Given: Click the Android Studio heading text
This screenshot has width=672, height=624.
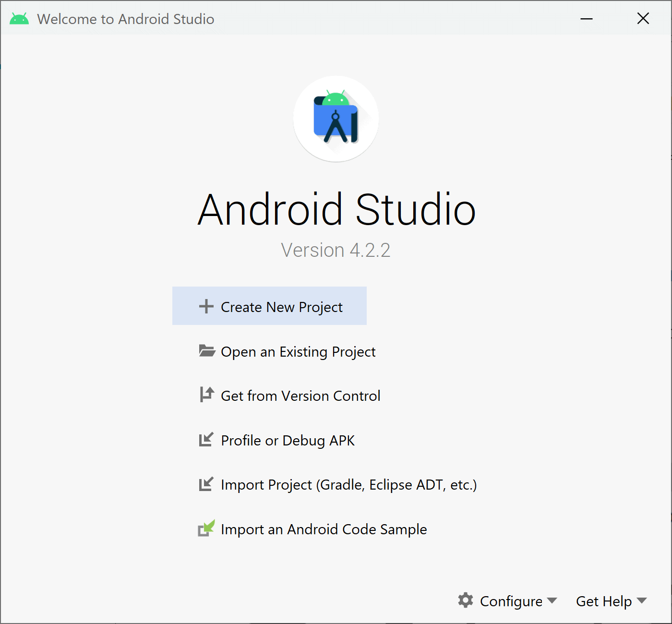Looking at the screenshot, I should tap(336, 209).
